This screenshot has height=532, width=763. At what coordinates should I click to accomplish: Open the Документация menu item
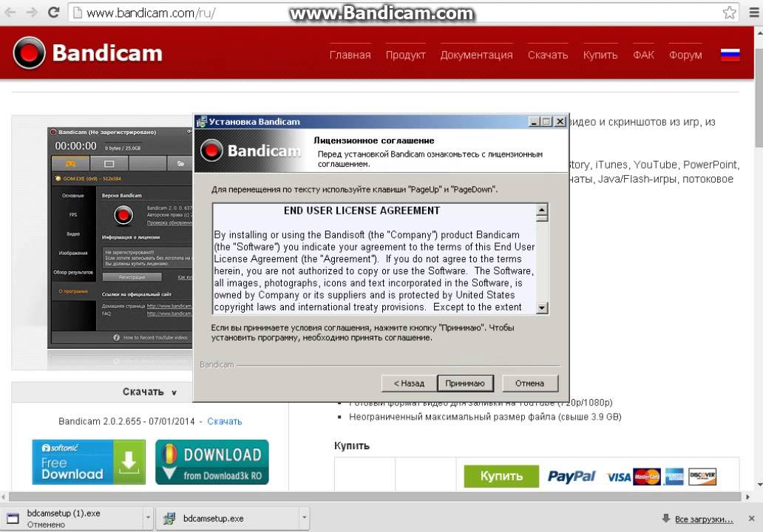(x=476, y=55)
